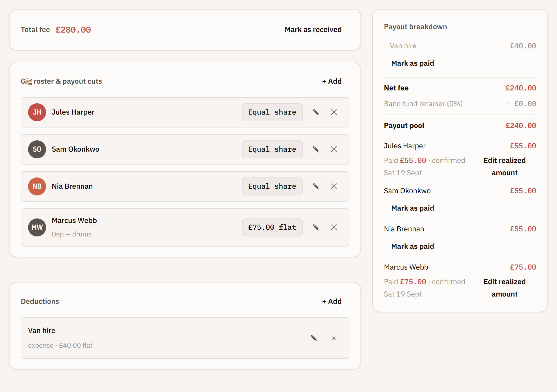The width and height of the screenshot is (557, 392).
Task: Click the Gig roster & payout cuts heading
Action: [61, 81]
